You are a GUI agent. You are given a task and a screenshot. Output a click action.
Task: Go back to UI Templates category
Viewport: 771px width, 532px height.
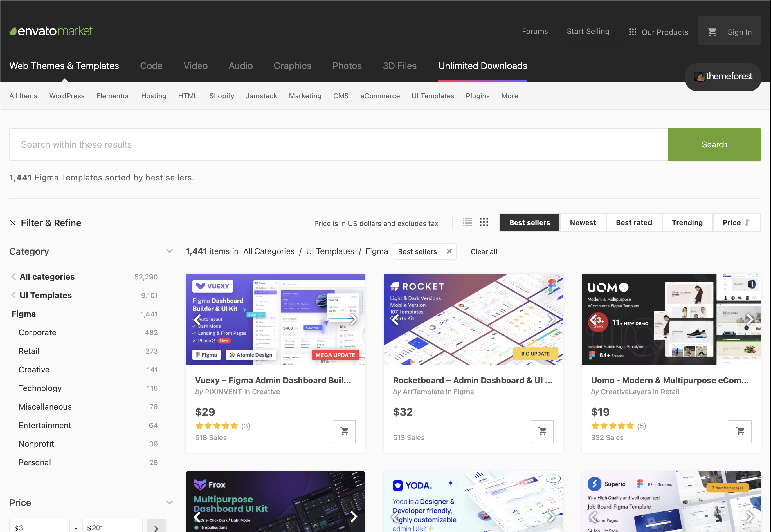[x=46, y=295]
